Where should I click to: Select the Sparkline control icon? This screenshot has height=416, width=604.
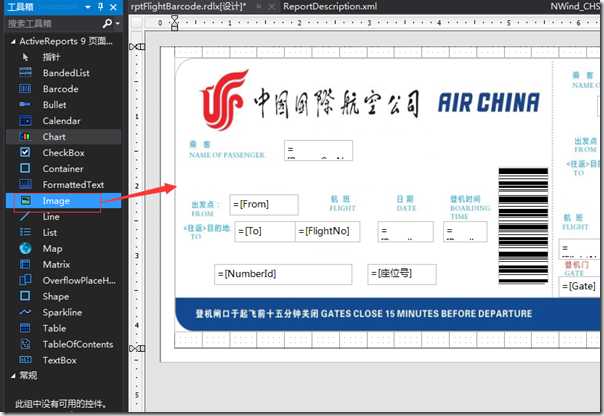tap(25, 312)
